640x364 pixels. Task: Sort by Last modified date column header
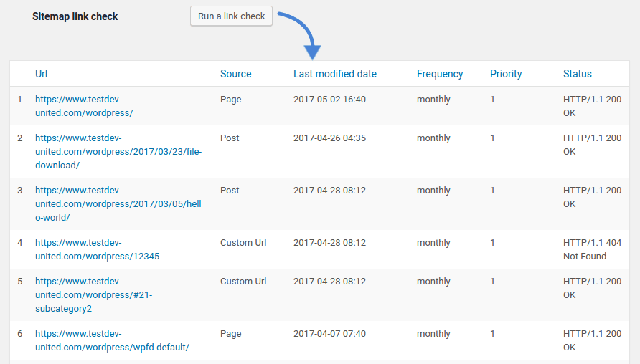[334, 74]
